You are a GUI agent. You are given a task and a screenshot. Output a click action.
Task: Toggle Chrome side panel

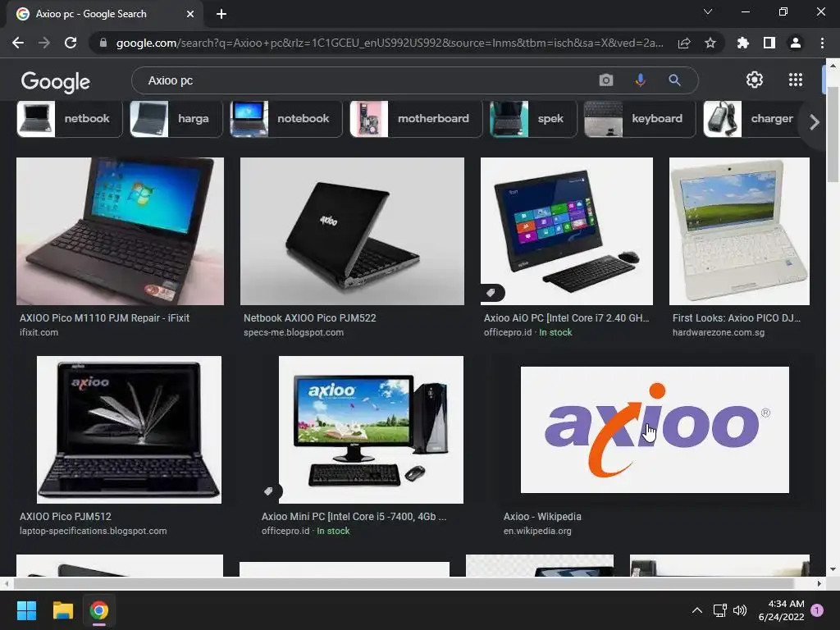(x=769, y=43)
